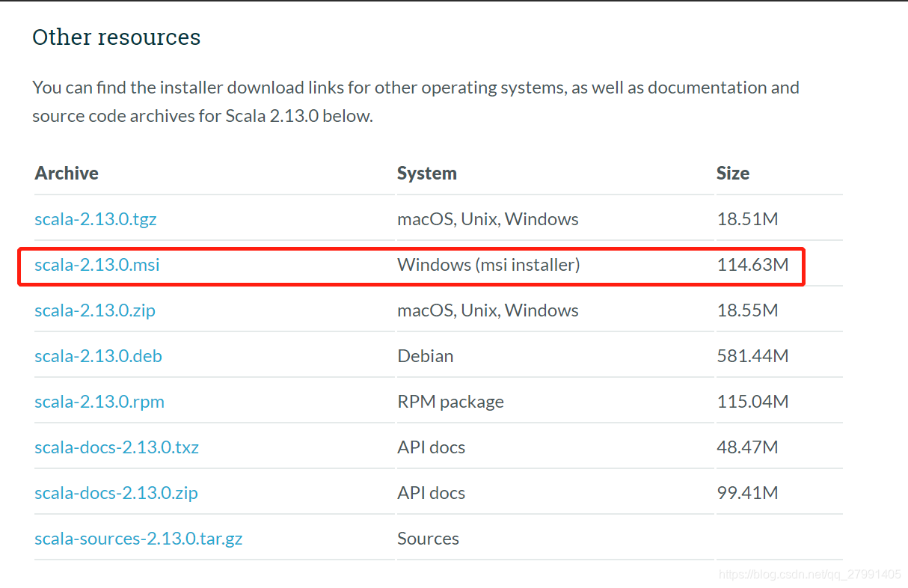Image resolution: width=908 pixels, height=588 pixels.
Task: Download the scala-2.13.0.rpm package
Action: tap(99, 401)
